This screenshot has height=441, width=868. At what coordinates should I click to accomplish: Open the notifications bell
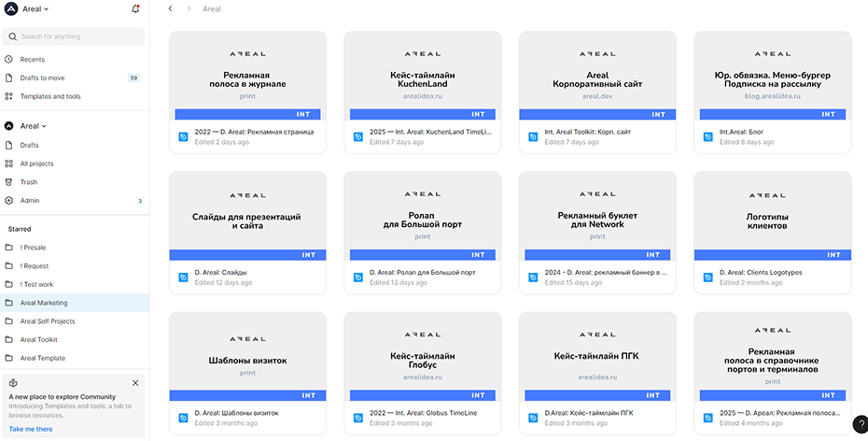point(136,9)
